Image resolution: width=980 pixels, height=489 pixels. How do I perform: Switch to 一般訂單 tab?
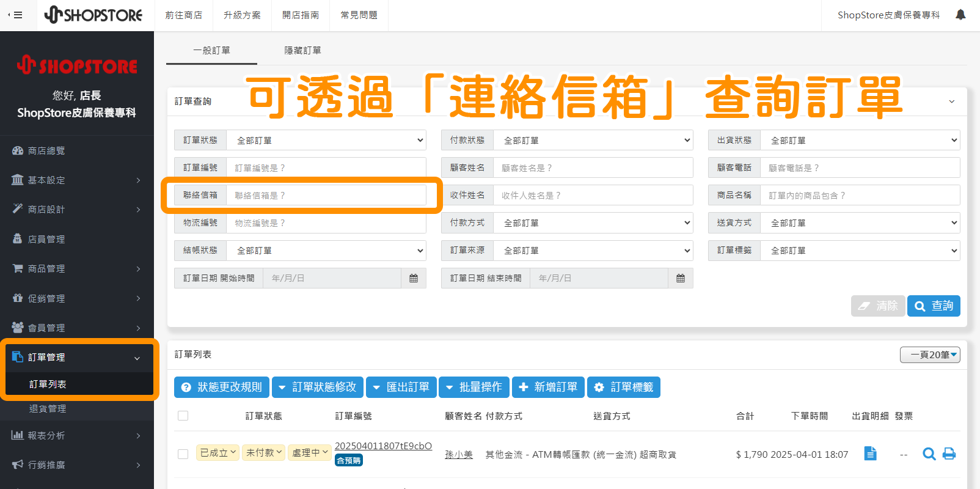pos(211,50)
